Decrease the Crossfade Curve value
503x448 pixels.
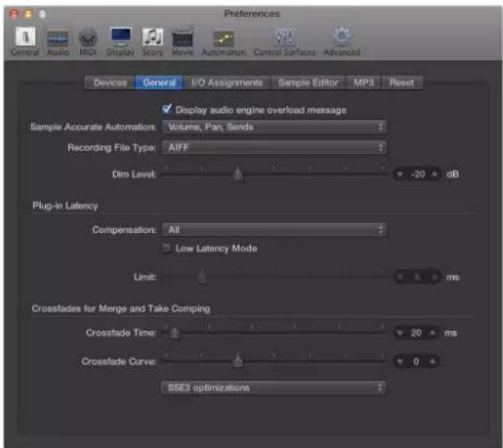[x=400, y=361]
